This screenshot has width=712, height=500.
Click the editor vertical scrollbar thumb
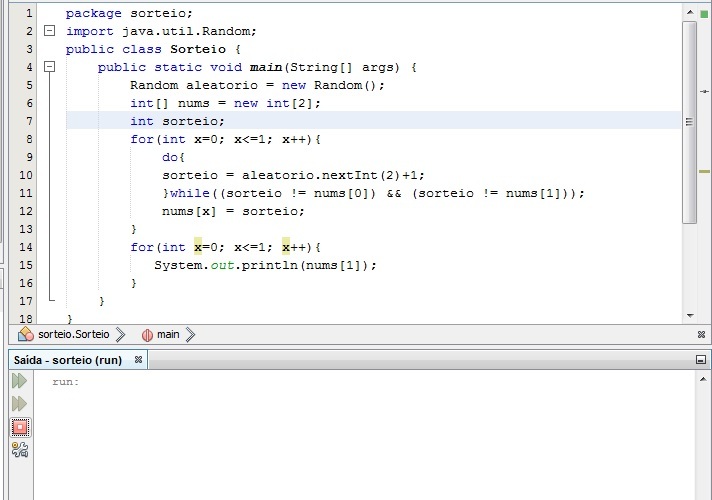690,122
